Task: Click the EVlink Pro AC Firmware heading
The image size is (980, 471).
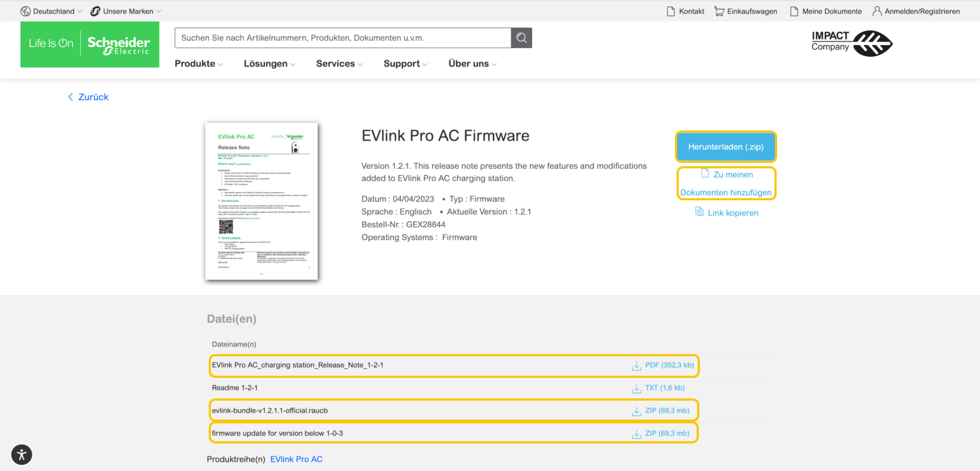Action: [x=445, y=136]
